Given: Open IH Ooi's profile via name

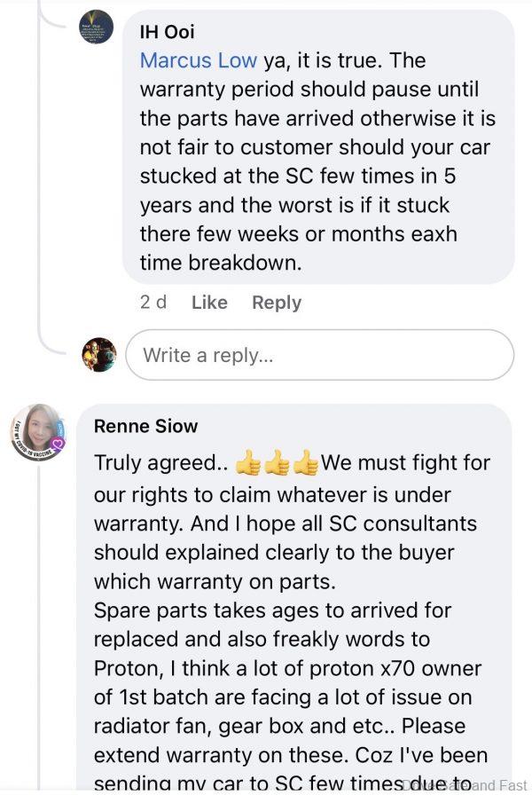Looking at the screenshot, I should point(168,32).
